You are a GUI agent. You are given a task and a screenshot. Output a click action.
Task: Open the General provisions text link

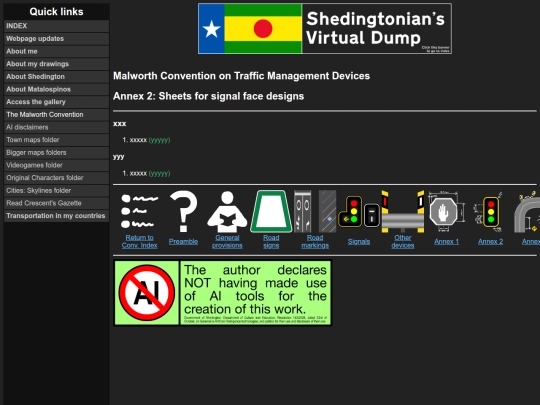(227, 241)
